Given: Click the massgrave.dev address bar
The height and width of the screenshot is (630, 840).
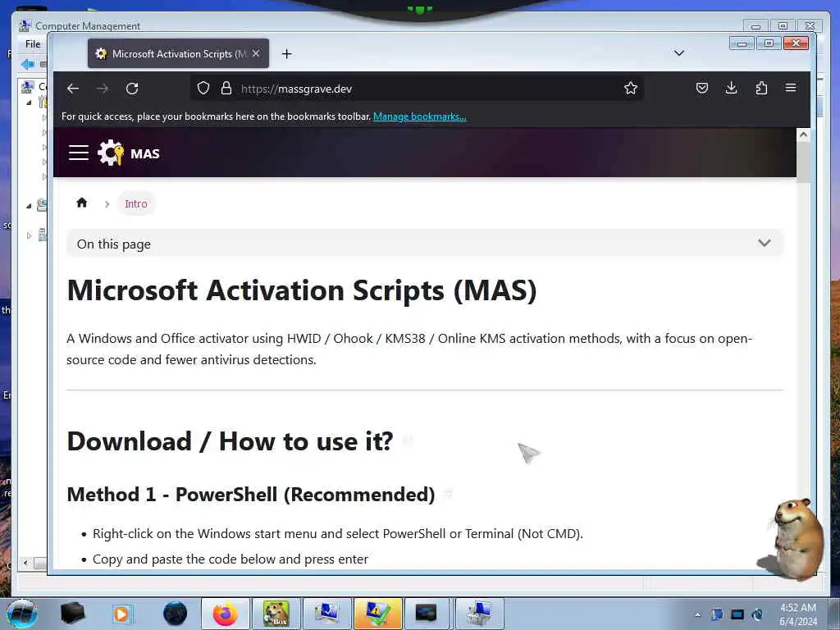Looking at the screenshot, I should click(417, 89).
